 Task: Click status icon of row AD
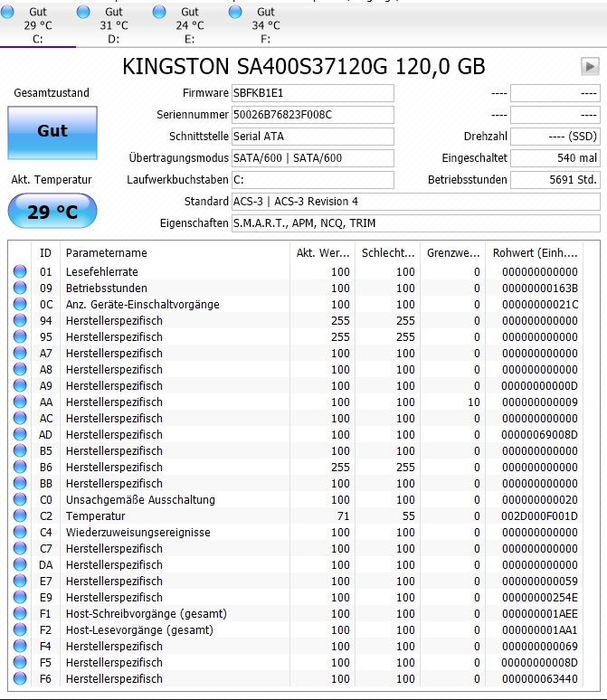pyautogui.click(x=20, y=434)
